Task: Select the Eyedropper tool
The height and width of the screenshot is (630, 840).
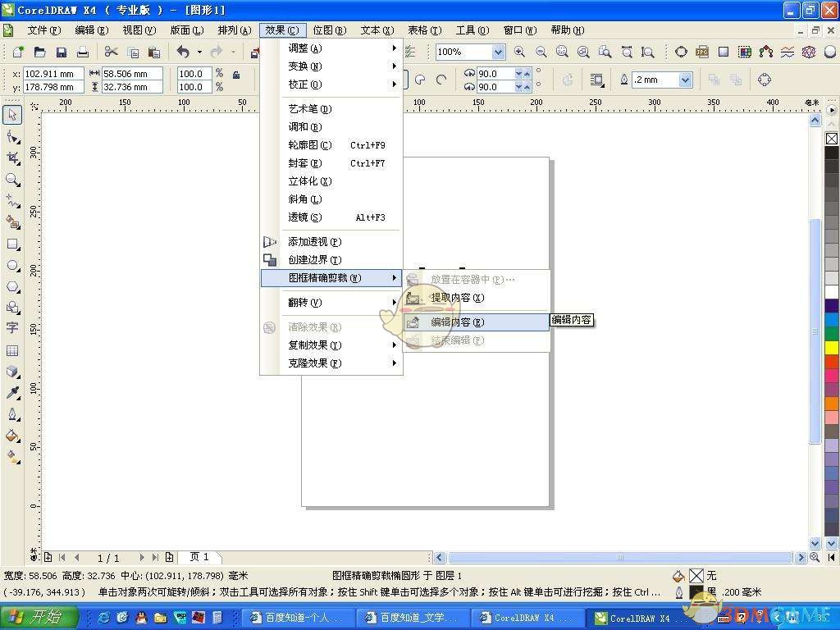Action: point(12,392)
